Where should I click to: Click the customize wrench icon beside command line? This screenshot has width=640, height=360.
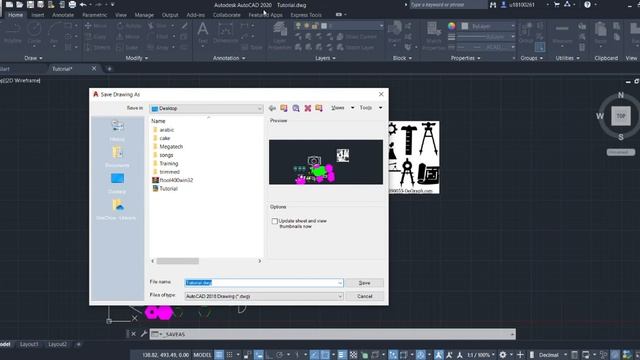point(144,334)
